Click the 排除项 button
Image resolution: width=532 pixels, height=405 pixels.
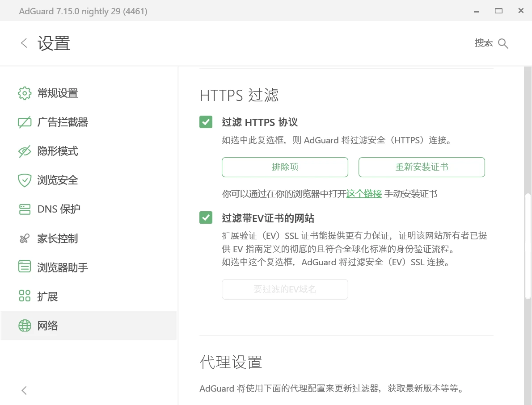[x=285, y=167]
